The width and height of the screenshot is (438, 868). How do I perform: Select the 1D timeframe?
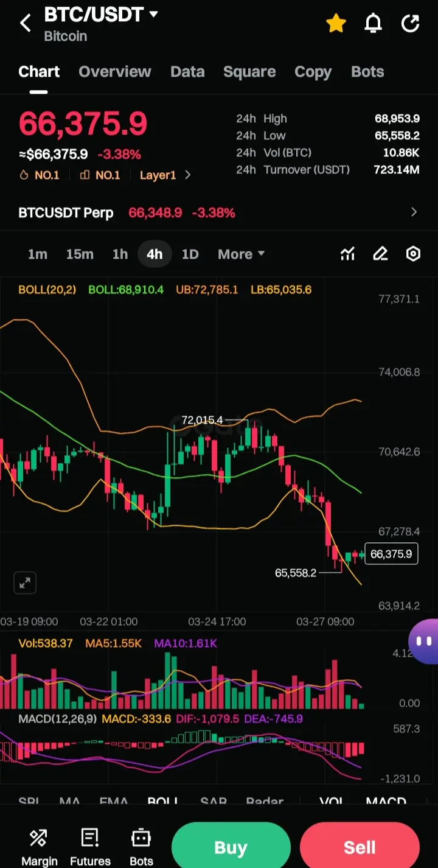(x=190, y=254)
